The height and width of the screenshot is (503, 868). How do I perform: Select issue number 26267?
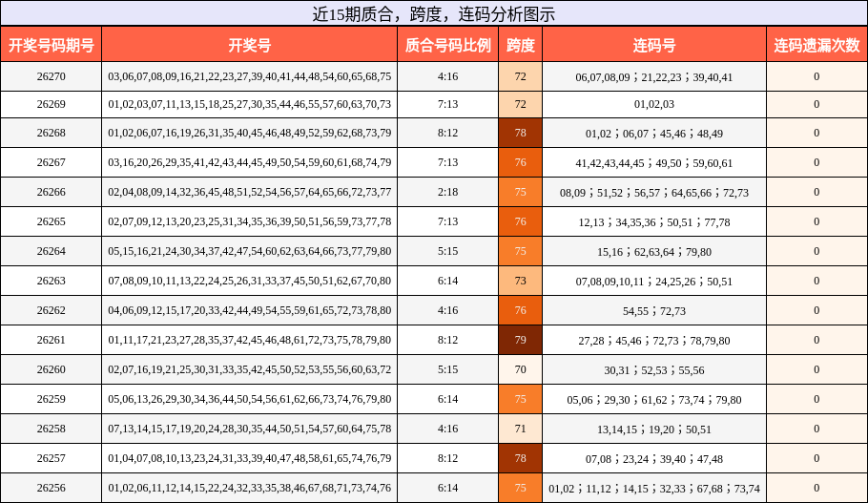[51, 162]
